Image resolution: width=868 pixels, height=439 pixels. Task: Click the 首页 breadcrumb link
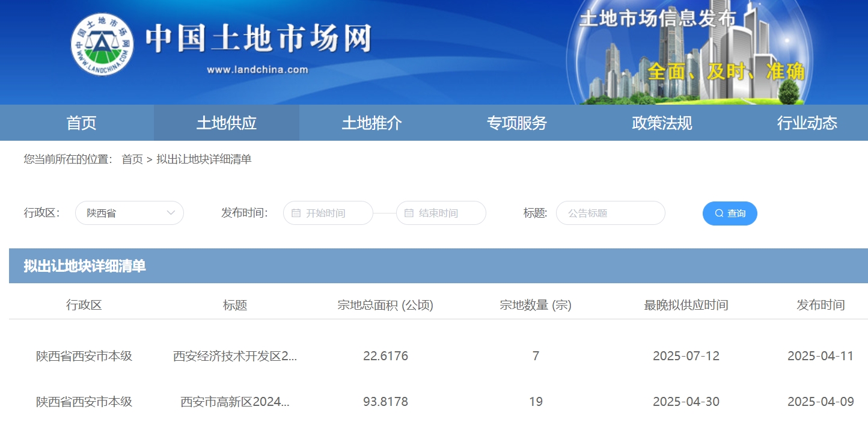point(132,159)
